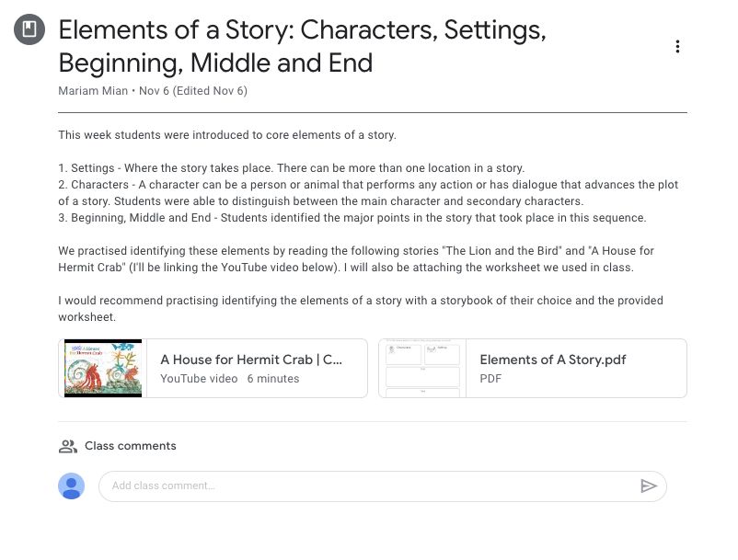The width and height of the screenshot is (738, 560).
Task: Click the "Class comments" heading label
Action: [x=130, y=446]
